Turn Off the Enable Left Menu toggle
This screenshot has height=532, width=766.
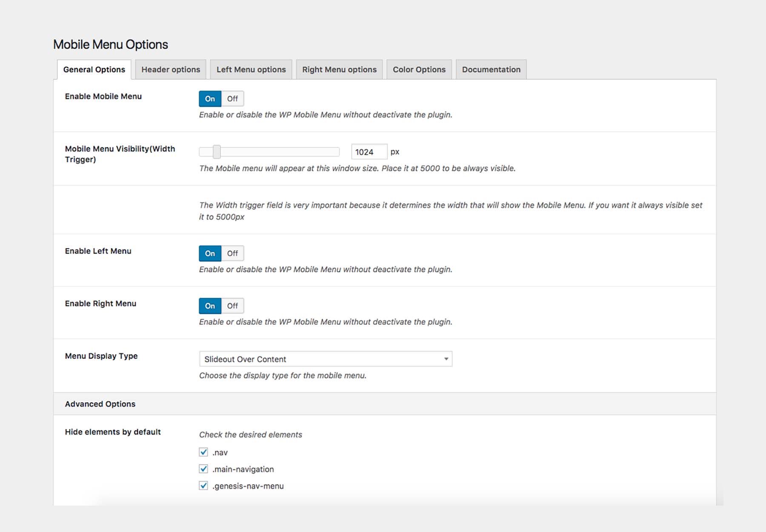(232, 253)
